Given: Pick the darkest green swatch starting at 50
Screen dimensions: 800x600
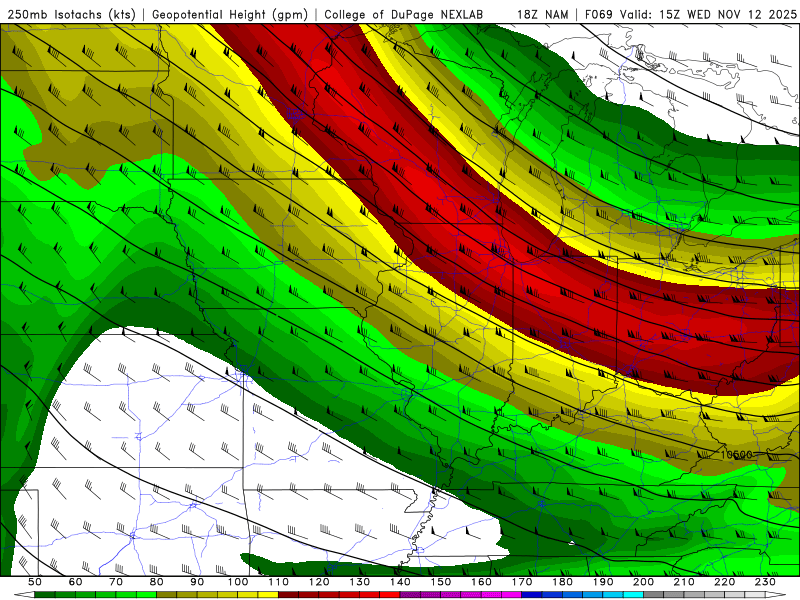Looking at the screenshot, I should (x=45, y=594).
